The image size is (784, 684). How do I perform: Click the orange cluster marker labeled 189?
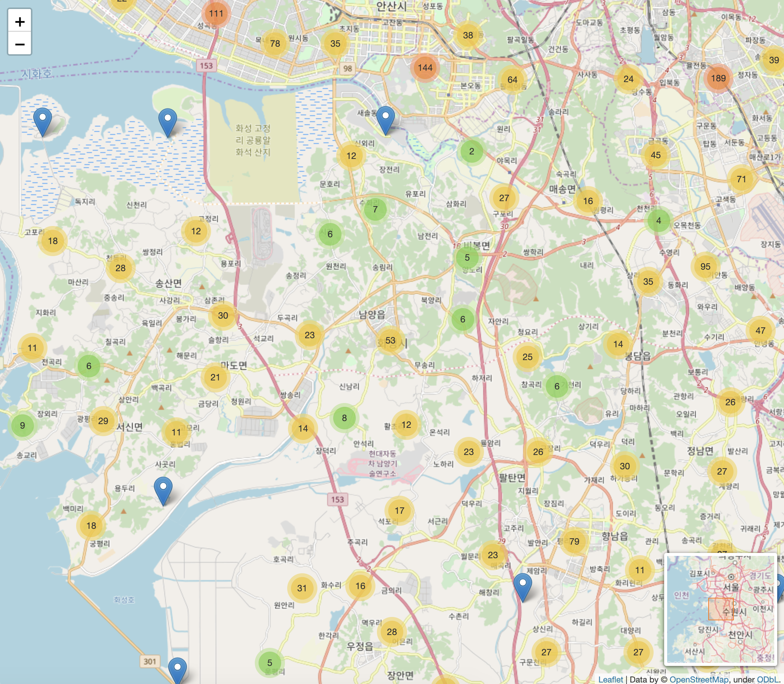pos(718,78)
